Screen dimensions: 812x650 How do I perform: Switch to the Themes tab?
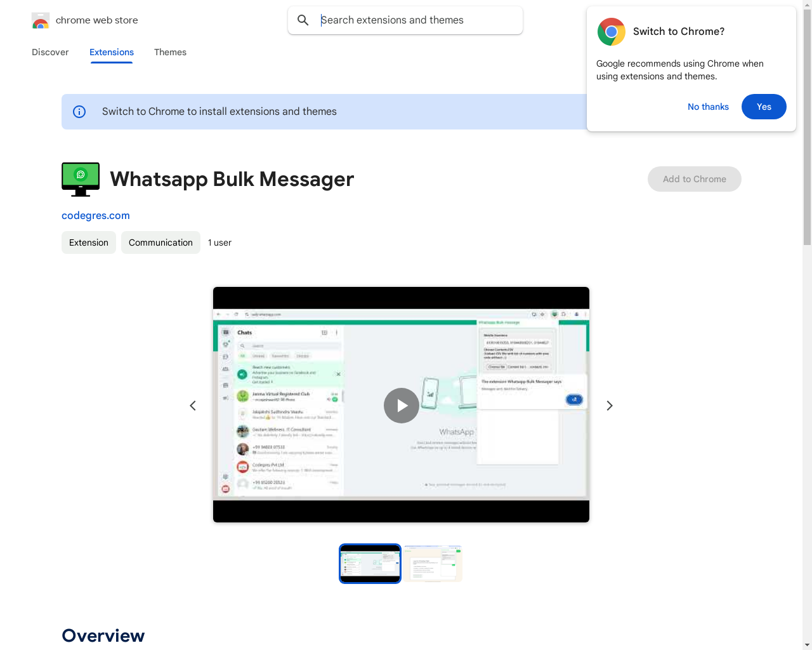click(170, 52)
